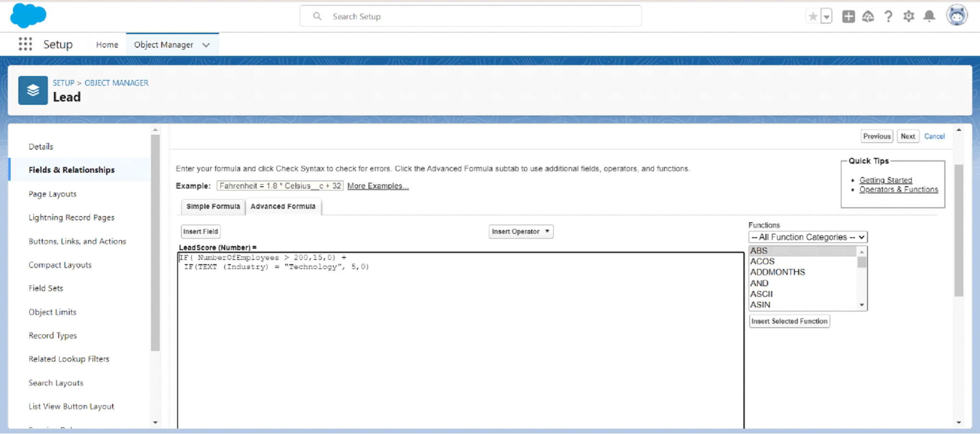The image size is (980, 434).
Task: Open the Setup gear icon
Action: click(908, 16)
